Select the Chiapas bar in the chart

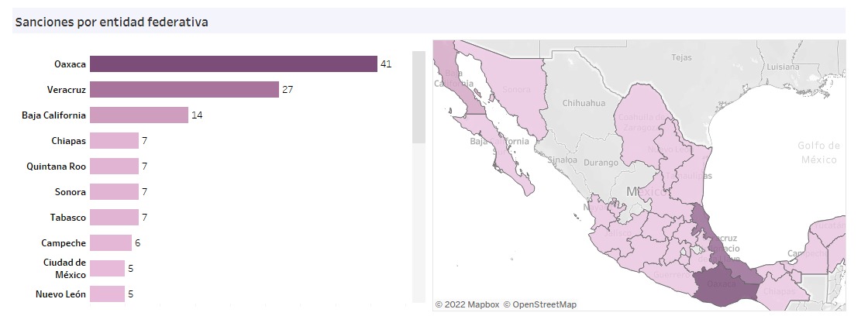point(114,140)
